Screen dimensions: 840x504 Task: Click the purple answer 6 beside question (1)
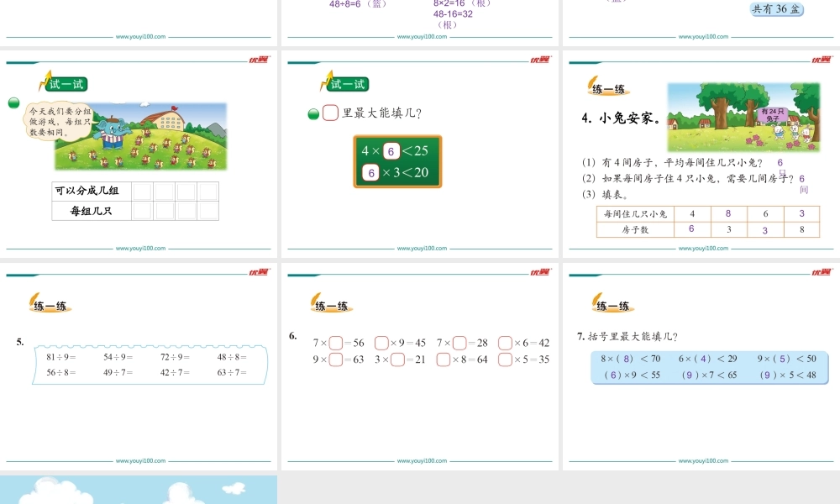780,160
